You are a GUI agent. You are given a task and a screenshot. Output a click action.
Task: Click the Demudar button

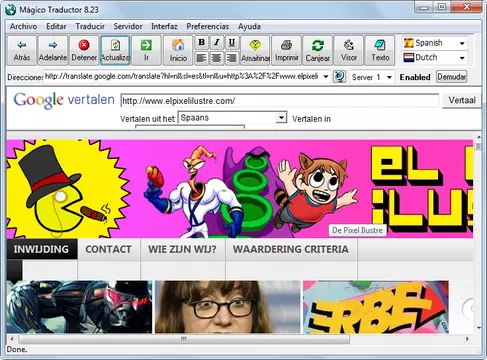[451, 77]
